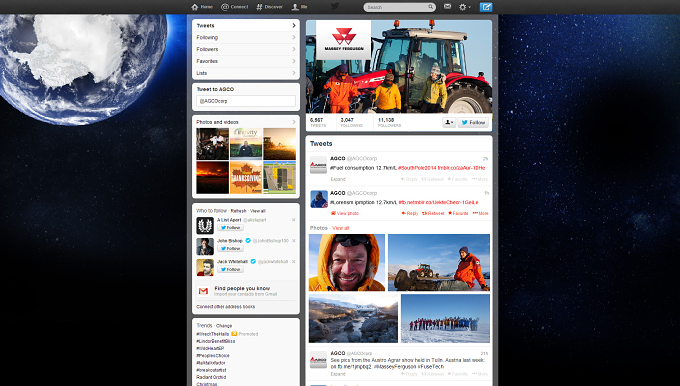The width and height of the screenshot is (680, 386).
Task: Select Followers in profile sidebar
Action: click(x=246, y=49)
